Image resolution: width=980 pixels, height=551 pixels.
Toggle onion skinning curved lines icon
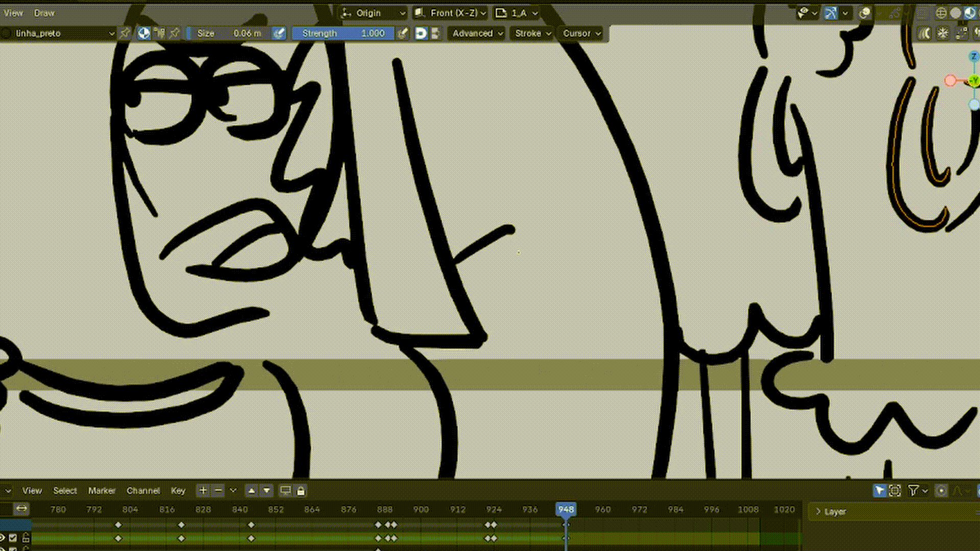click(x=925, y=33)
